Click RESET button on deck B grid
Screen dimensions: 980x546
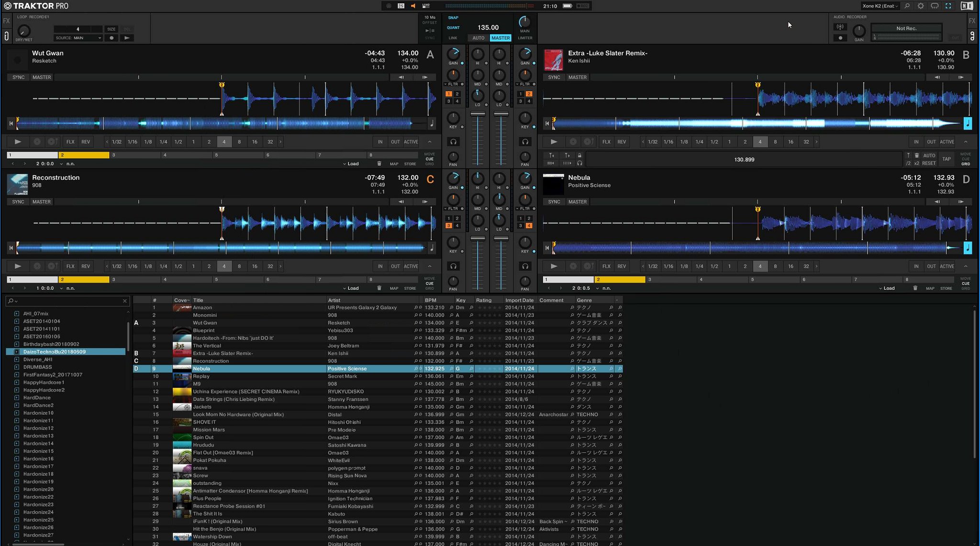point(929,164)
